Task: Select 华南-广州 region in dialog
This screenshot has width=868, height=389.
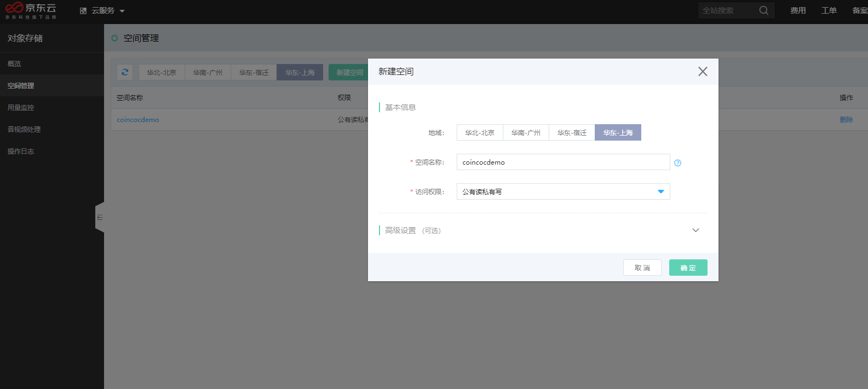Action: click(x=526, y=133)
